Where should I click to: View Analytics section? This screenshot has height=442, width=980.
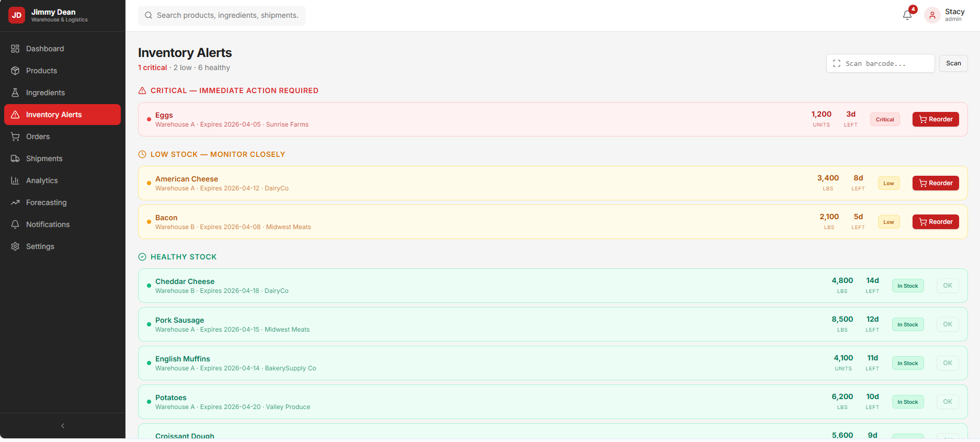pyautogui.click(x=62, y=180)
